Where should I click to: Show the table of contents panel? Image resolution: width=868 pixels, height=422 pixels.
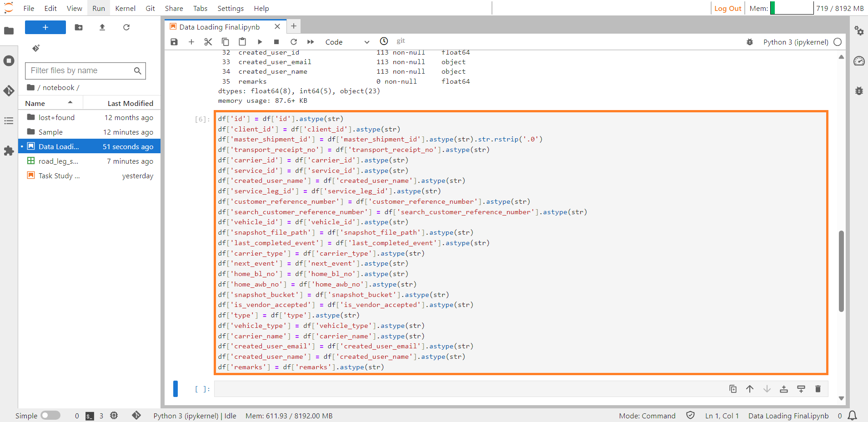pyautogui.click(x=9, y=121)
